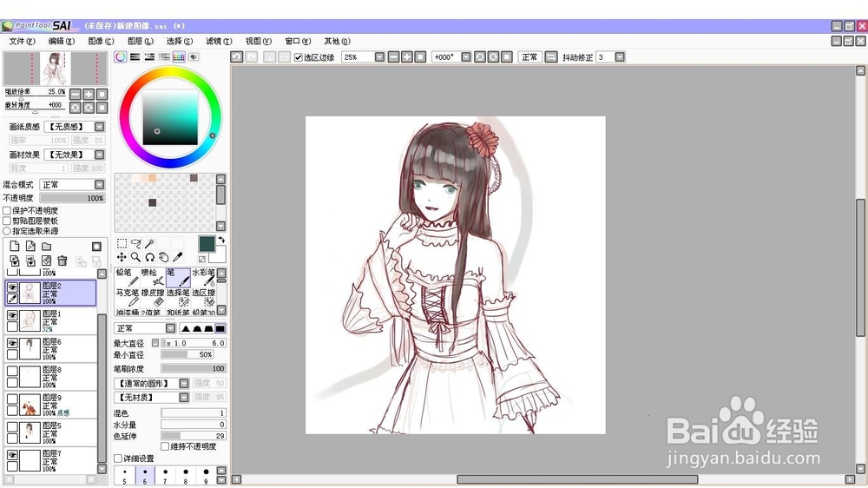Screen dimensions: 868x488
Task: Click the 不透明度 layer opacity slider
Action: (73, 198)
